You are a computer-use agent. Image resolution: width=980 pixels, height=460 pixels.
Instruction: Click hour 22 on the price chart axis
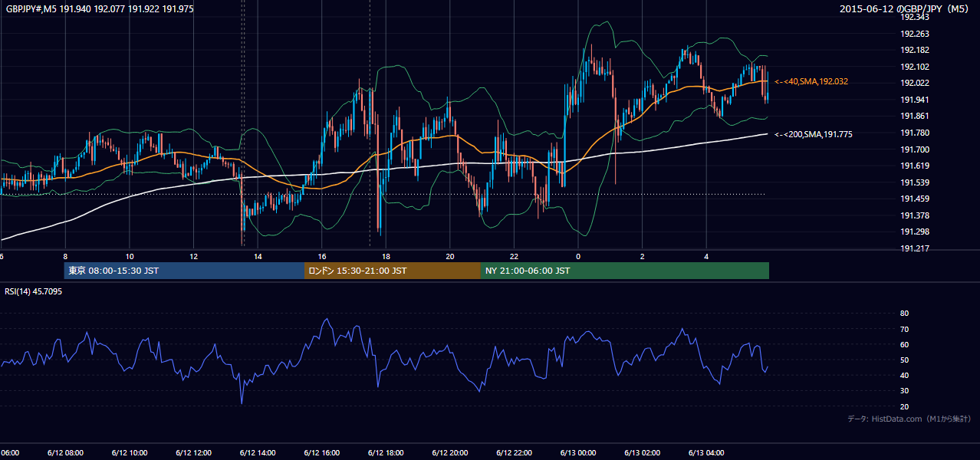[x=514, y=257]
